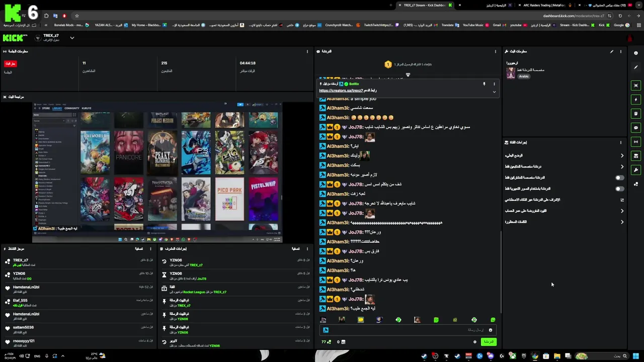Click the pencil edit sidebar icon
644x362 pixels.
point(636,67)
